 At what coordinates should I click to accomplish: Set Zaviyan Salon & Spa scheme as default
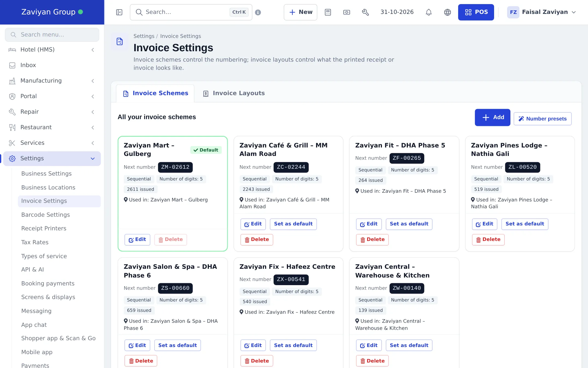[177, 345]
